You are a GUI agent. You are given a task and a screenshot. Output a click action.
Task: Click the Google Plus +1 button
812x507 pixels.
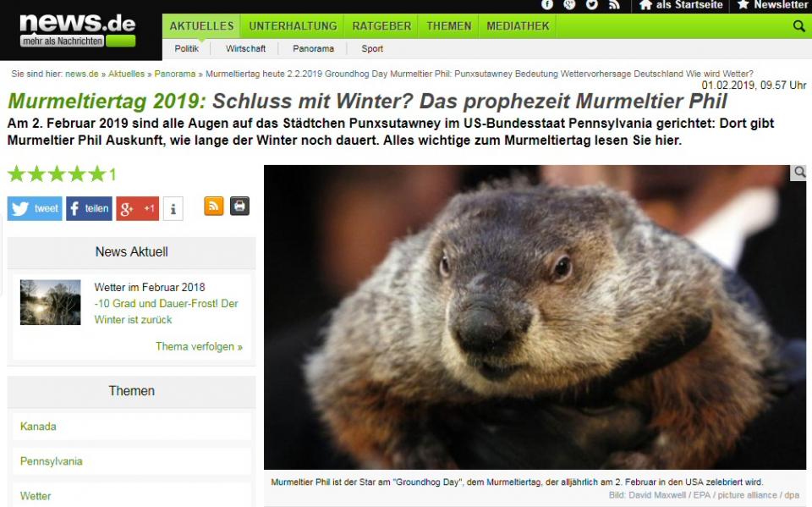click(x=138, y=209)
